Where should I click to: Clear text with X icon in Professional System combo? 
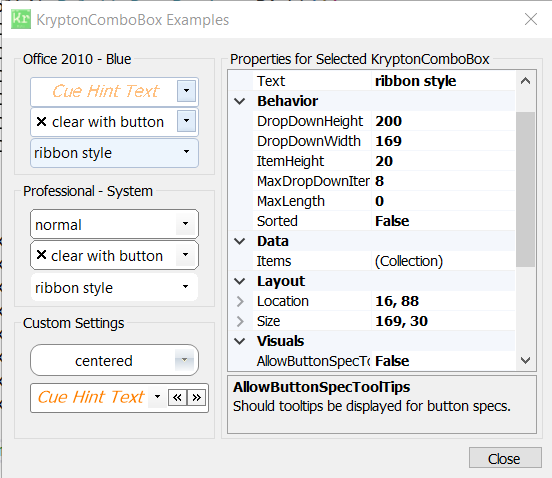tap(41, 254)
